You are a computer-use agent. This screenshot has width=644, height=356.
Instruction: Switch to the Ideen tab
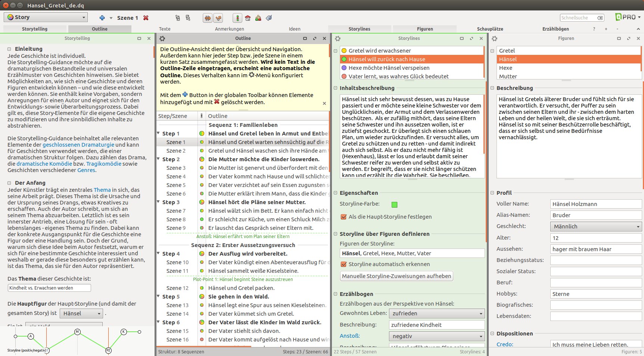(295, 29)
